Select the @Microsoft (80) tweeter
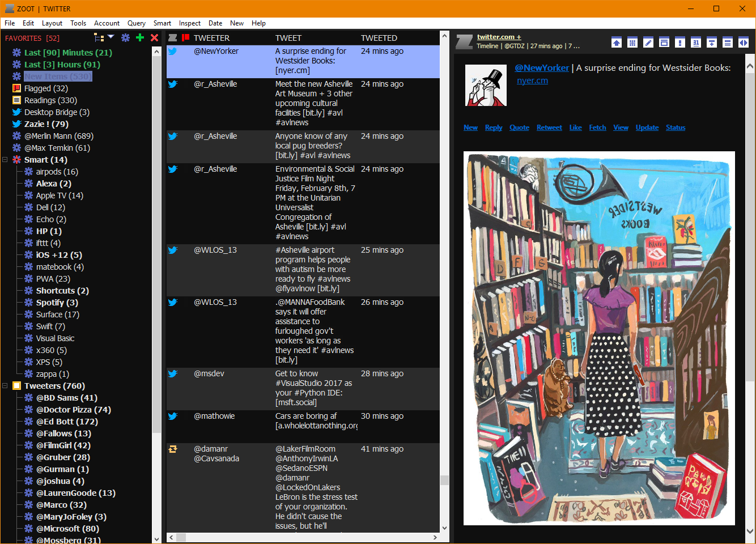This screenshot has width=756, height=544. click(x=67, y=529)
